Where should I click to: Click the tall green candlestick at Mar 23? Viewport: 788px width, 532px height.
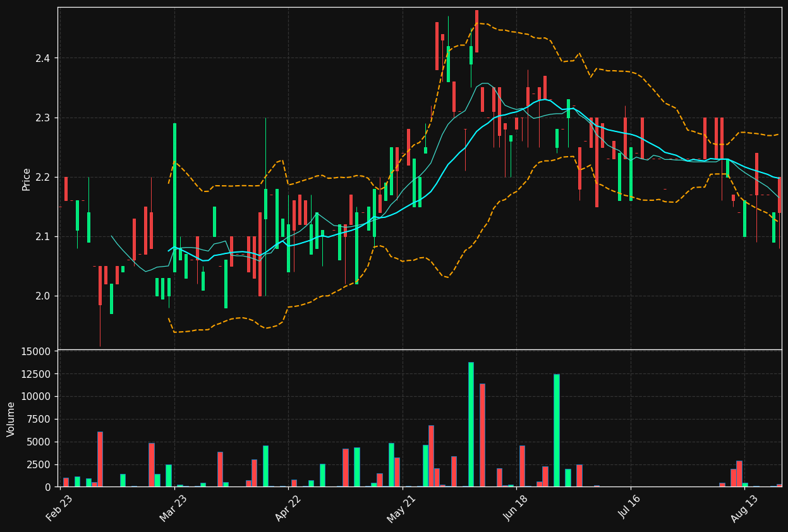pos(175,198)
